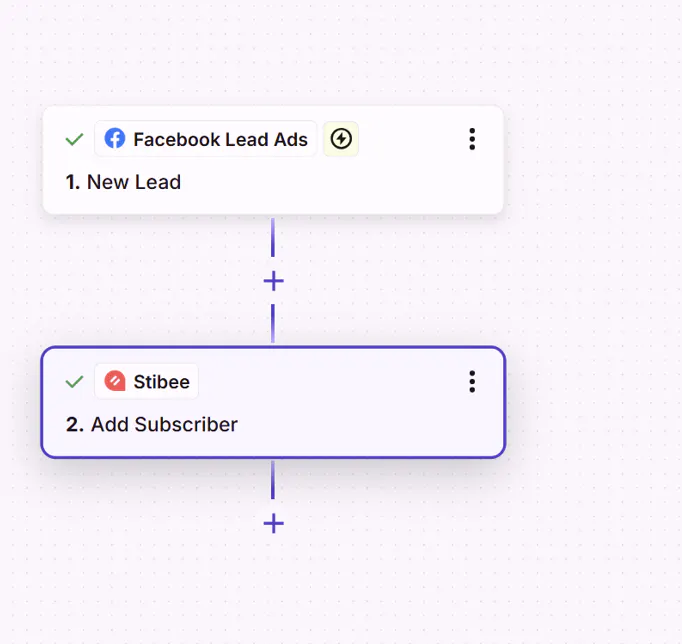Click green checkmark on New Lead step
682x644 pixels.
74,140
